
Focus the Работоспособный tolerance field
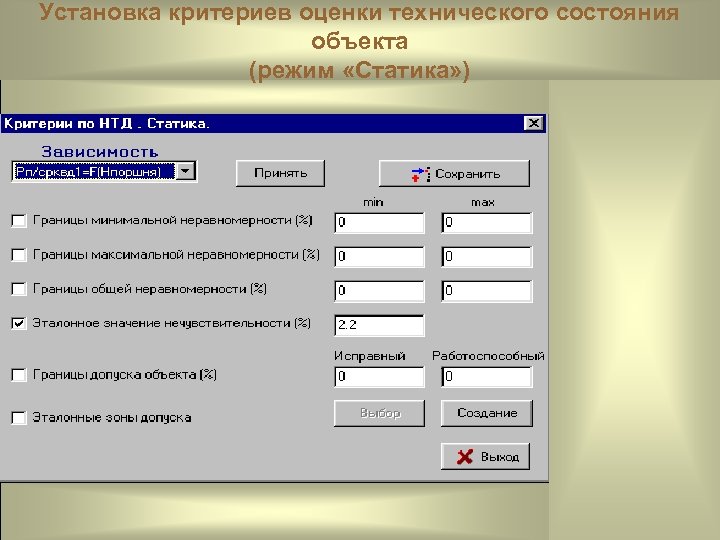(487, 377)
